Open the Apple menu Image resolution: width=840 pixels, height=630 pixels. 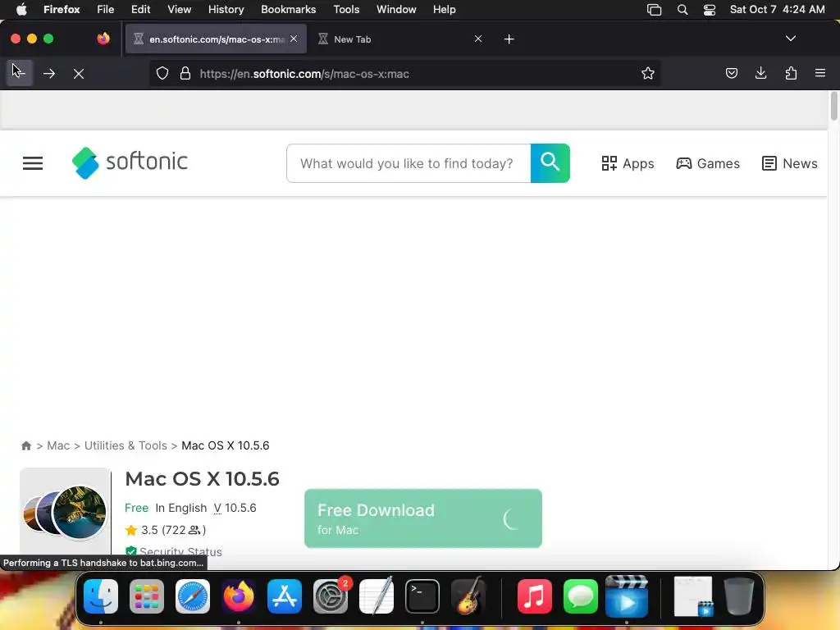[21, 9]
